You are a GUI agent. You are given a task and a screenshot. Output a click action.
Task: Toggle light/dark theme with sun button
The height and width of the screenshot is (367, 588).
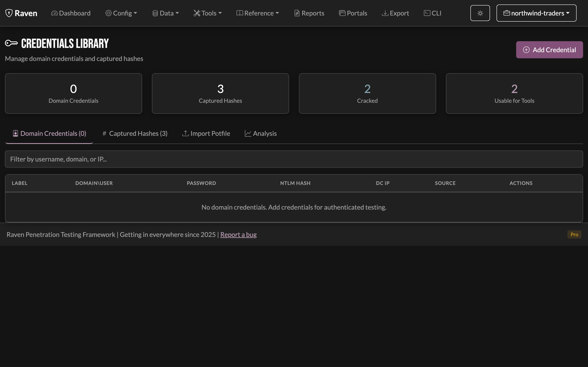[x=480, y=13]
